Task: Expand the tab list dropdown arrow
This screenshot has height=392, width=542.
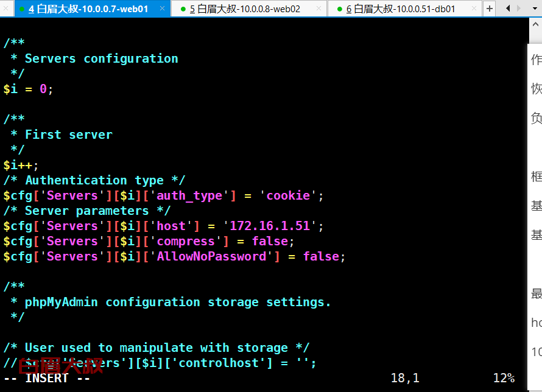Action: pyautogui.click(x=535, y=9)
